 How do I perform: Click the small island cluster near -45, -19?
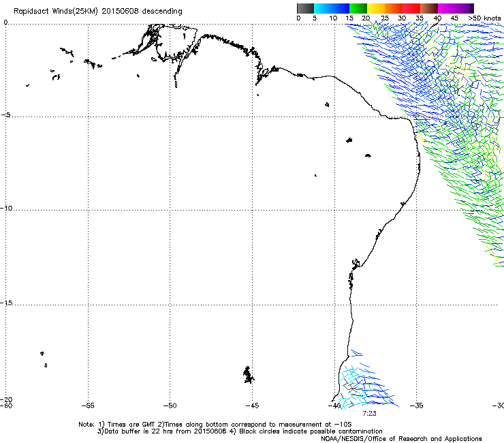click(x=248, y=375)
